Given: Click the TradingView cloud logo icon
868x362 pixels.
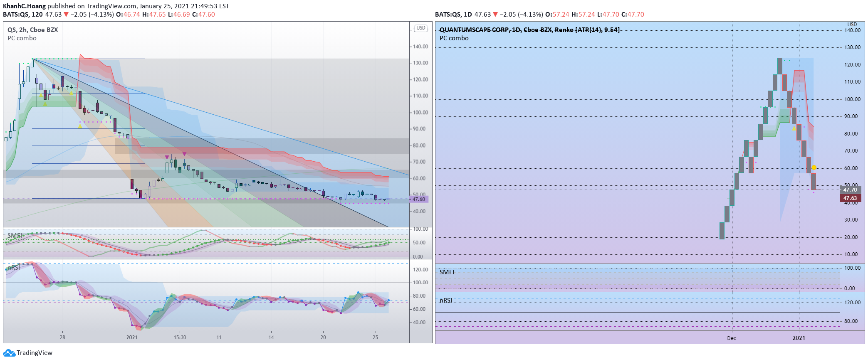Looking at the screenshot, I should tap(9, 353).
